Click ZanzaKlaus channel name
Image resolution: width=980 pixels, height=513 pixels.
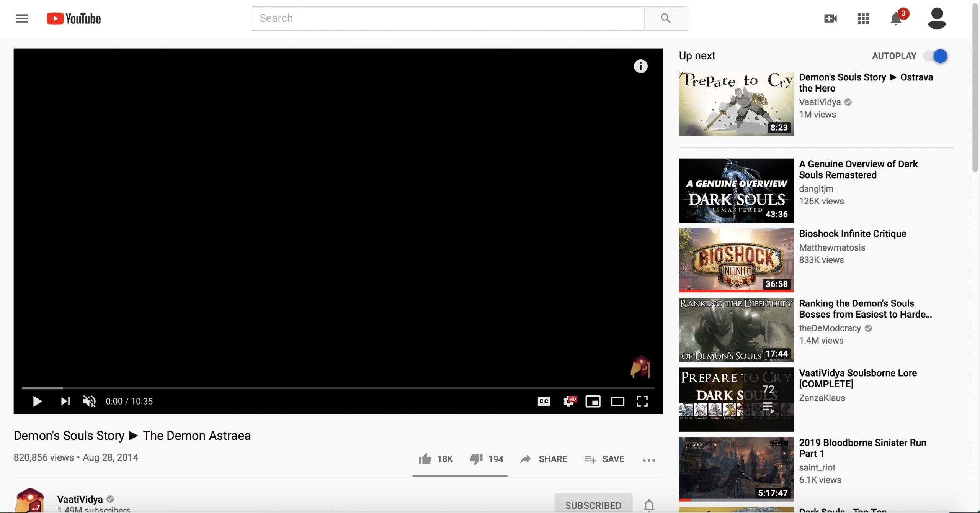822,398
